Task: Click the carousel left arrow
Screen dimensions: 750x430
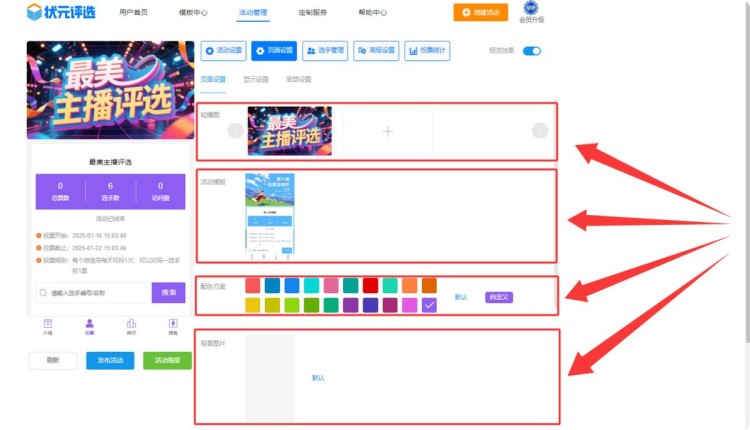Action: (235, 131)
